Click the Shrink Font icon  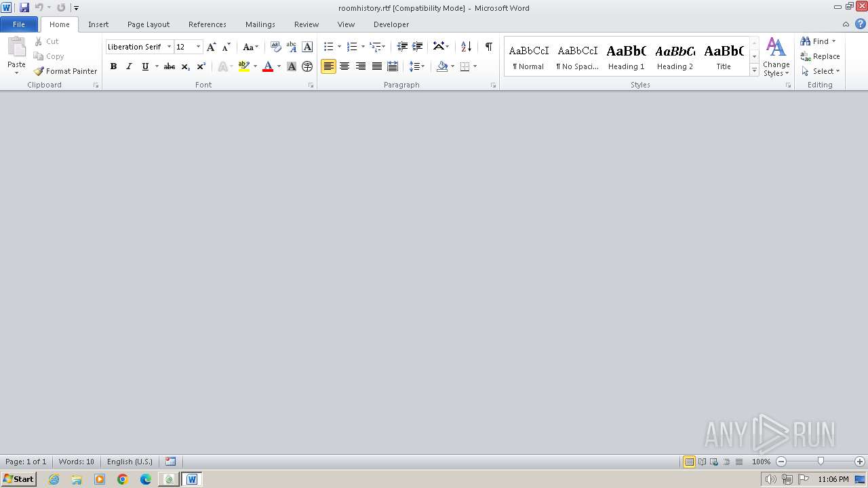226,47
